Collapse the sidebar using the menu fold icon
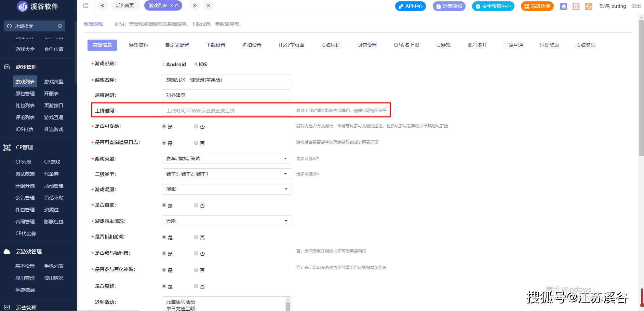 pyautogui.click(x=85, y=5)
